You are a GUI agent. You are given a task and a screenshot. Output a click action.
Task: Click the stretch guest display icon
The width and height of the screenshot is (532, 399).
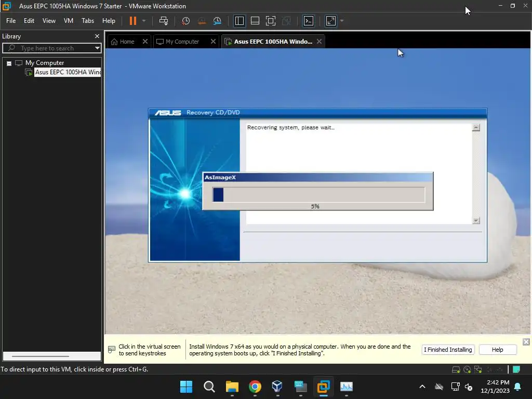pyautogui.click(x=331, y=21)
